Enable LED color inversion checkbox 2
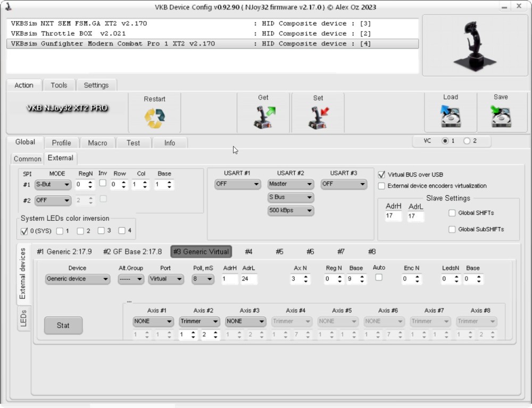 [80, 231]
